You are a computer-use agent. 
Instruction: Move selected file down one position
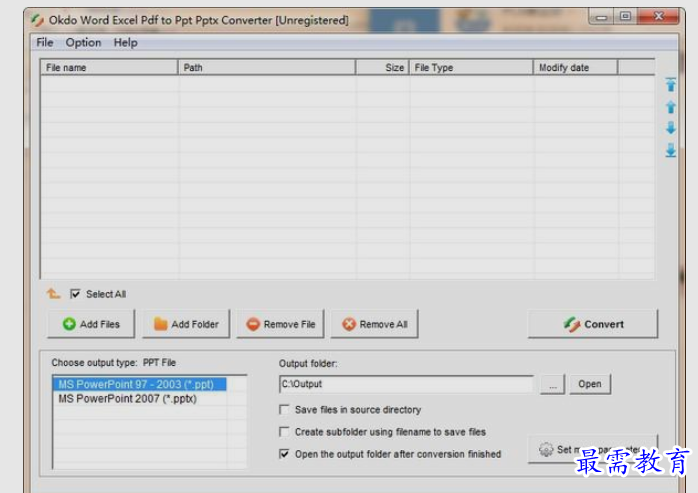670,128
